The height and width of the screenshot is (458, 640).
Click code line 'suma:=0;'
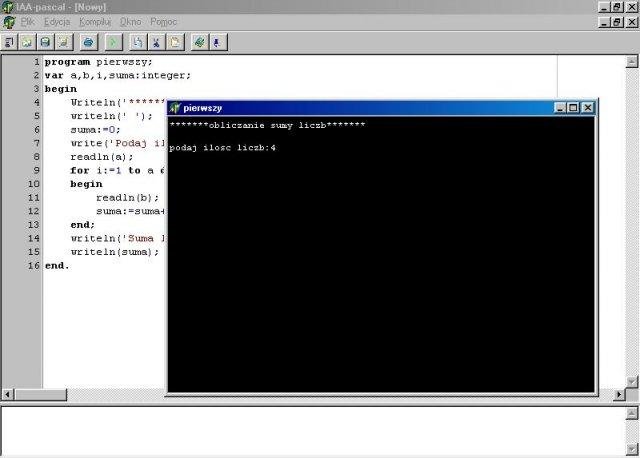[x=96, y=130]
